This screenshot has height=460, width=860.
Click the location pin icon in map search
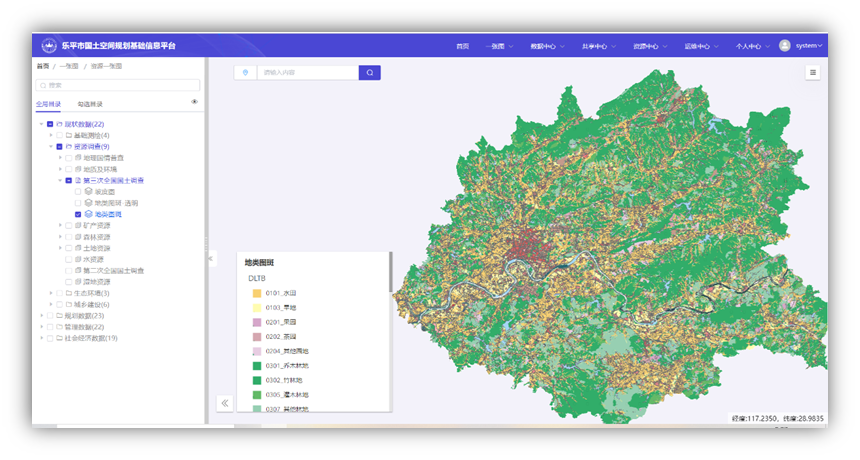point(246,73)
